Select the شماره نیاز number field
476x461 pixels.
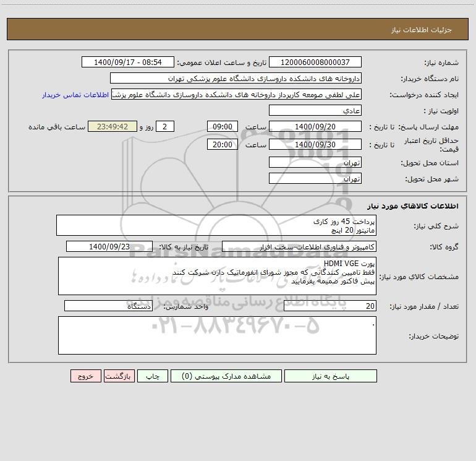315,62
